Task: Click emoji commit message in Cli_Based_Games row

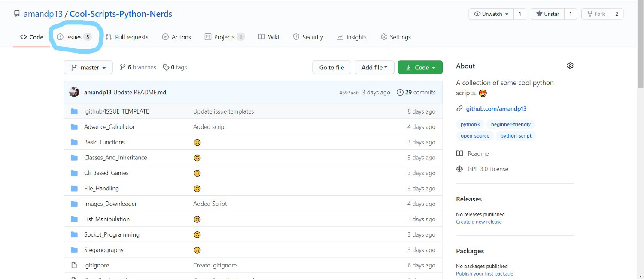Action: (197, 173)
